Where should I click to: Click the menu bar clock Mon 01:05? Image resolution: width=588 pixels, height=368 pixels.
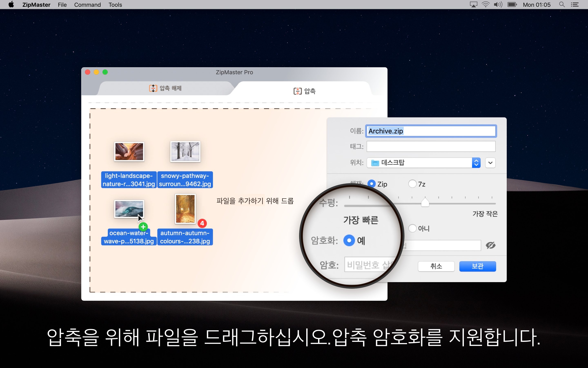[537, 5]
